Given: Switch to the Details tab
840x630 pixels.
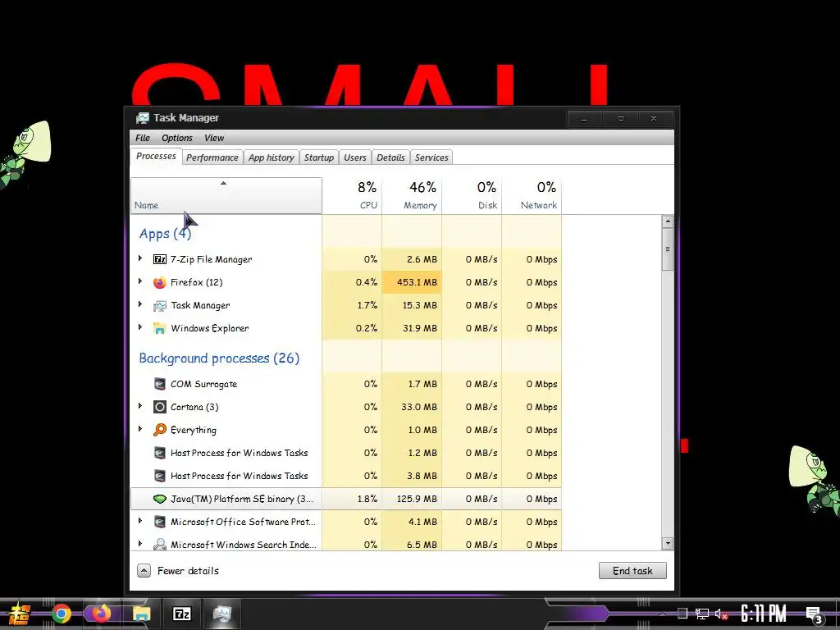Looking at the screenshot, I should 390,157.
